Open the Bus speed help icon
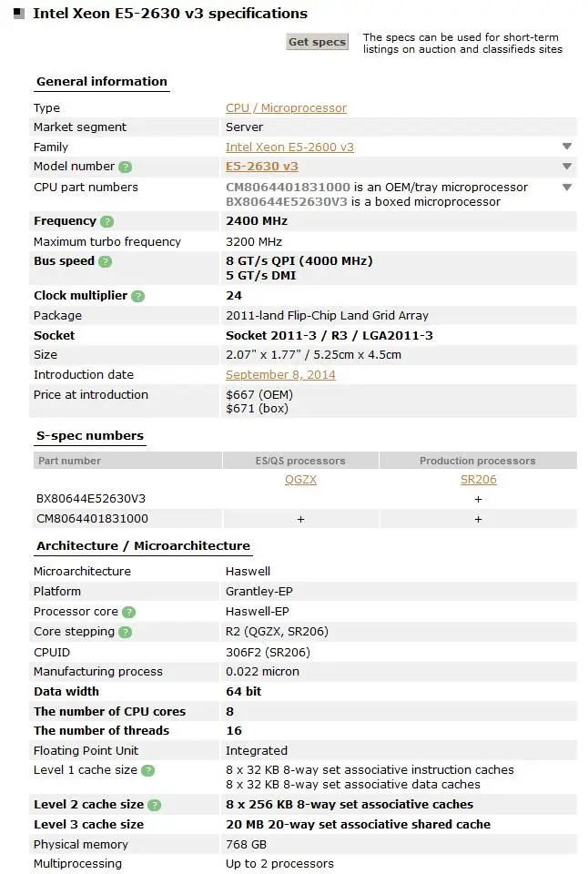 [106, 262]
